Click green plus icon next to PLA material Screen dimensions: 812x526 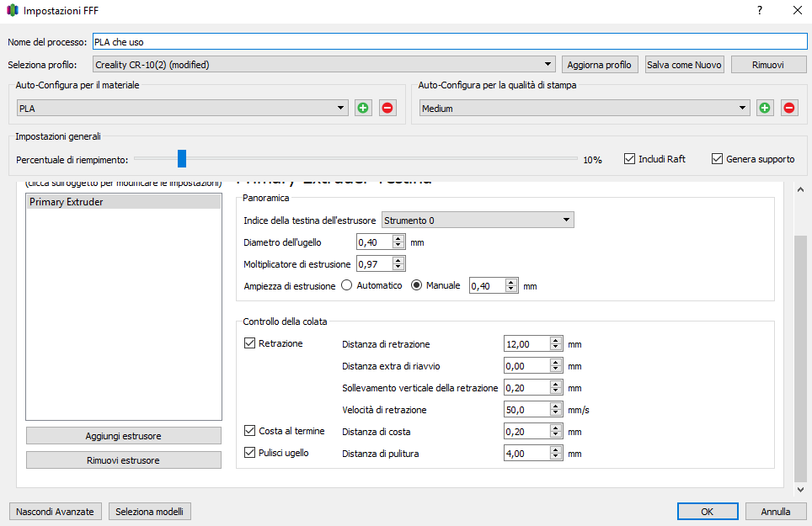363,108
